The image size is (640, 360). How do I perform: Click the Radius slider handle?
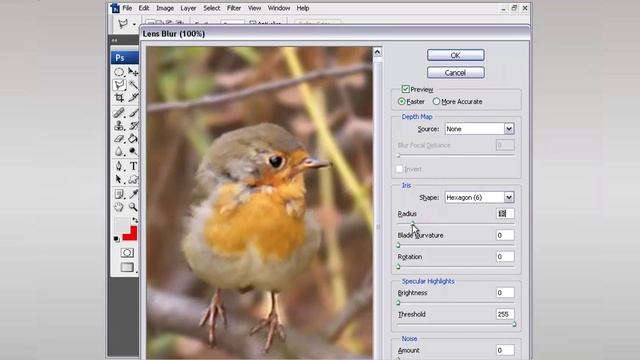(413, 224)
